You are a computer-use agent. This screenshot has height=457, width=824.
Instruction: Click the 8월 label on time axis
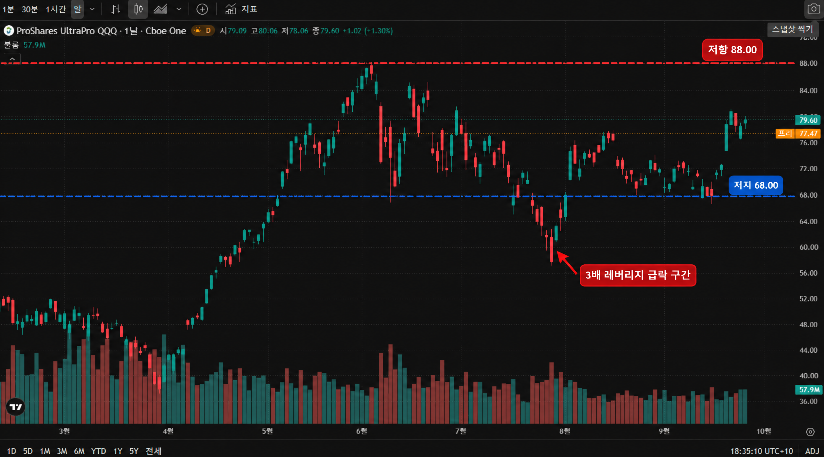(565, 431)
